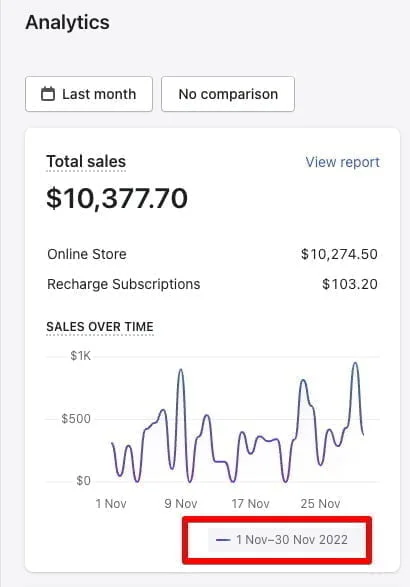Click the Analytics page title
The image size is (410, 587).
(67, 22)
